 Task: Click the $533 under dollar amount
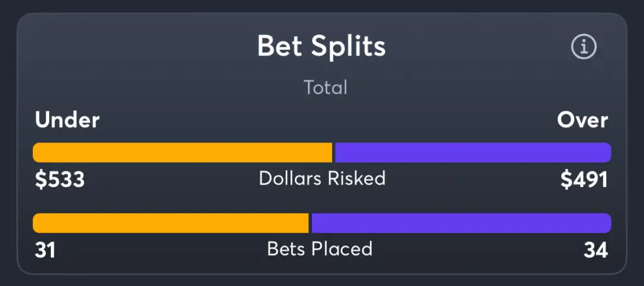click(60, 180)
